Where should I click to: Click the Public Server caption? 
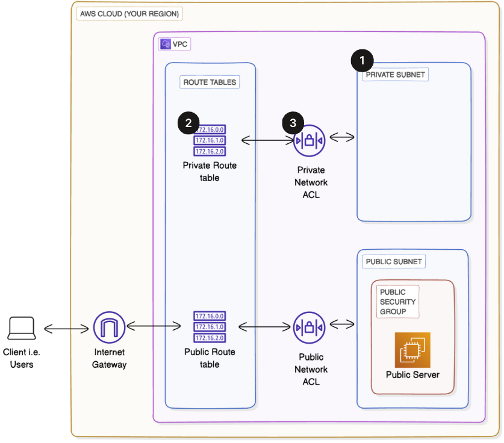(412, 375)
